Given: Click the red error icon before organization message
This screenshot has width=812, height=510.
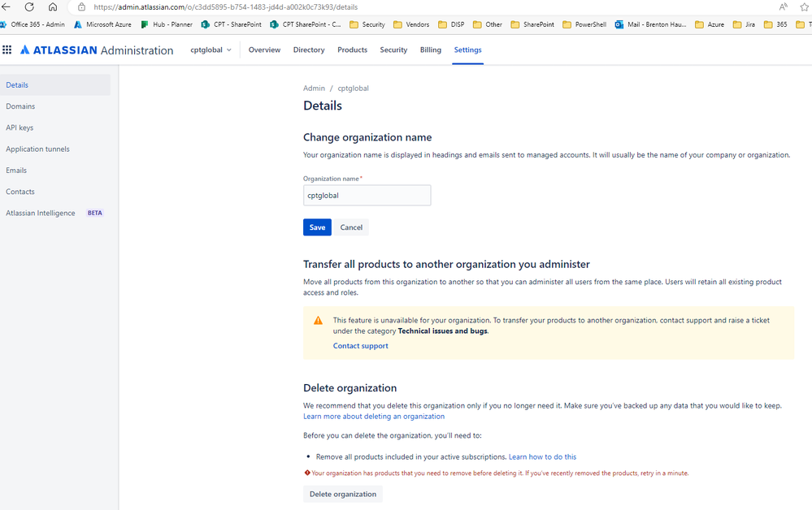Looking at the screenshot, I should pos(307,473).
